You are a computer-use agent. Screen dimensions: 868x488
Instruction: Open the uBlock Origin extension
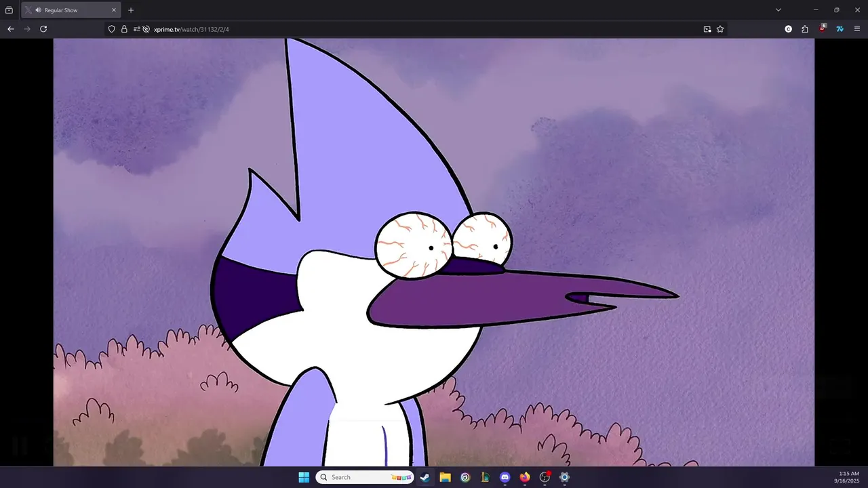[x=823, y=28]
